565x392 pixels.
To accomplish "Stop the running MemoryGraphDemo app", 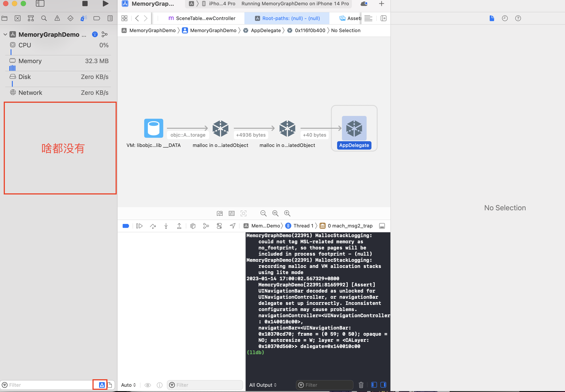I will click(x=85, y=4).
